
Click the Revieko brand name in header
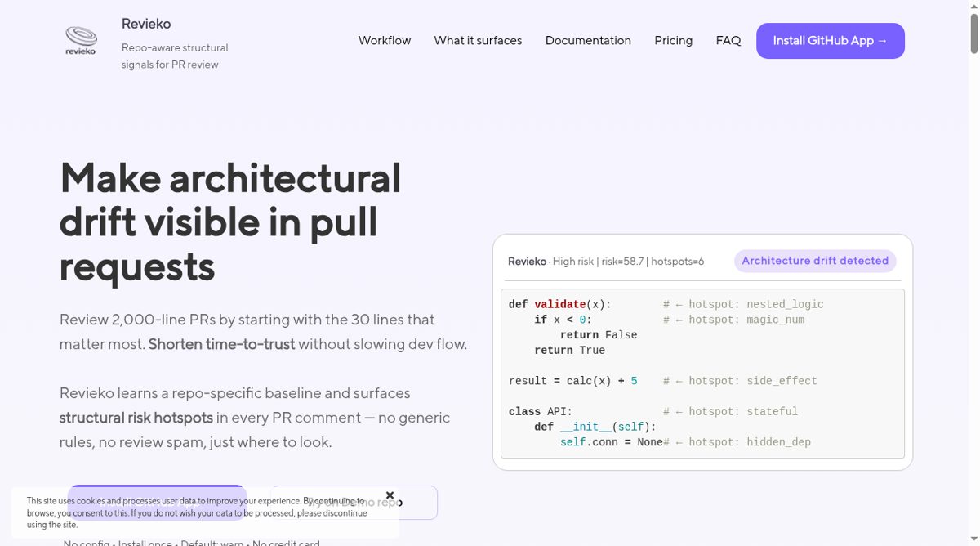[146, 24]
